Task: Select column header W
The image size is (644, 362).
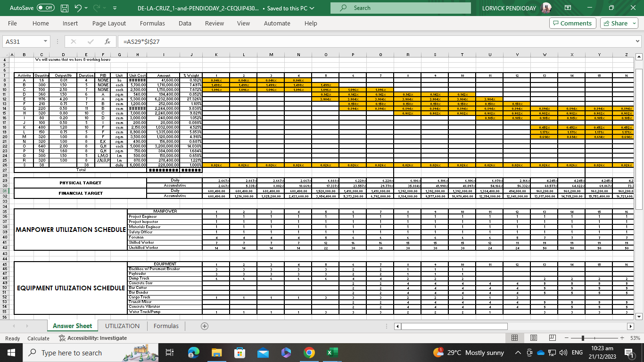Action: (544, 55)
